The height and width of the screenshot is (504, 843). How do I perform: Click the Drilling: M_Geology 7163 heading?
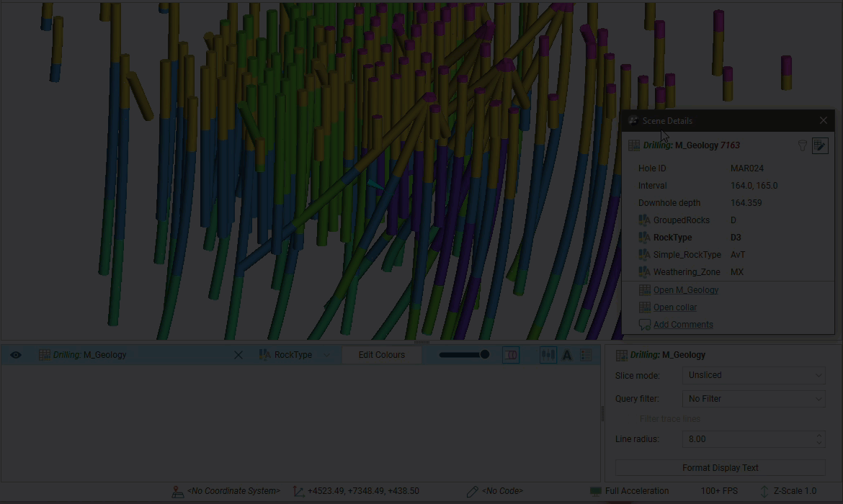tap(692, 145)
